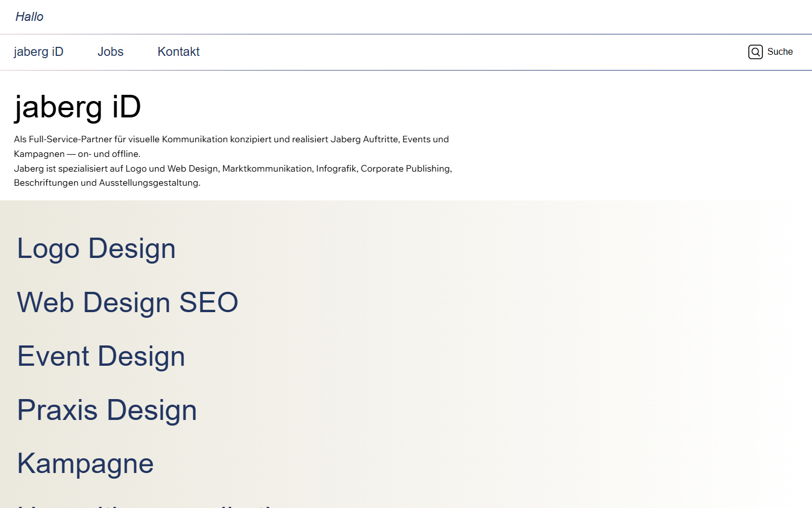Go to the Jobs page

click(x=111, y=52)
